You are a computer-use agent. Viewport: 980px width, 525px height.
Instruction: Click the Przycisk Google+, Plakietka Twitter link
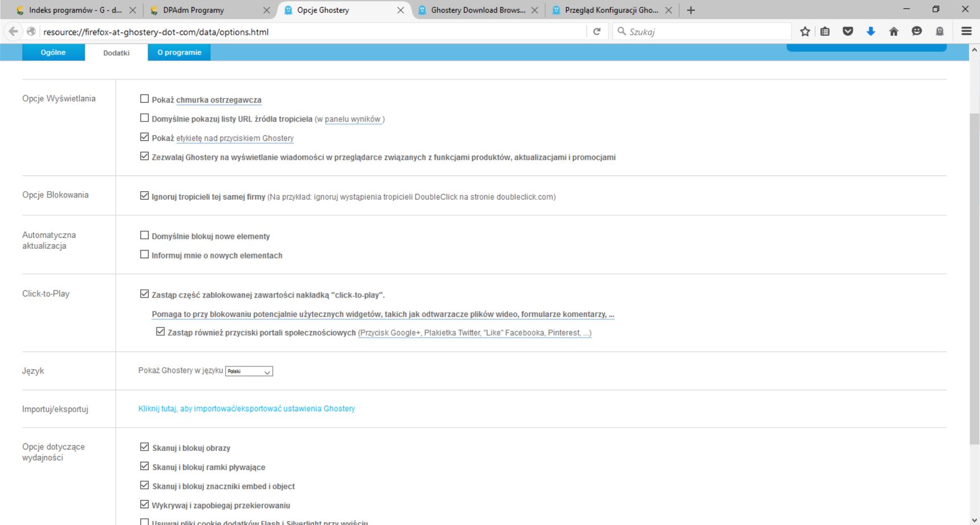(x=475, y=333)
